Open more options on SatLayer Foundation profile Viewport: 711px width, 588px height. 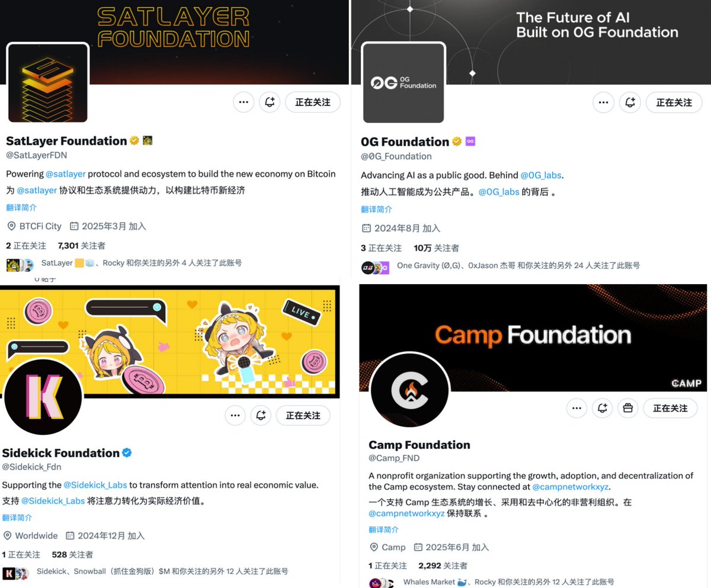pos(244,102)
